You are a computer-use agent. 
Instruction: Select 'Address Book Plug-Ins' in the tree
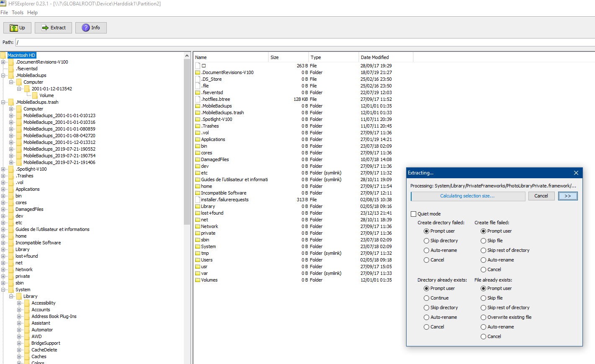[54, 316]
